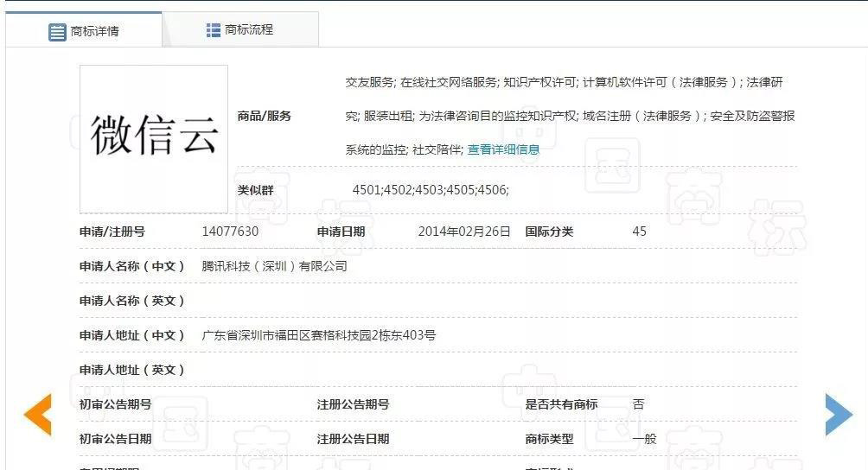Click the 是否共有商标 label
Viewport: 868px width, 470px height.
[561, 404]
